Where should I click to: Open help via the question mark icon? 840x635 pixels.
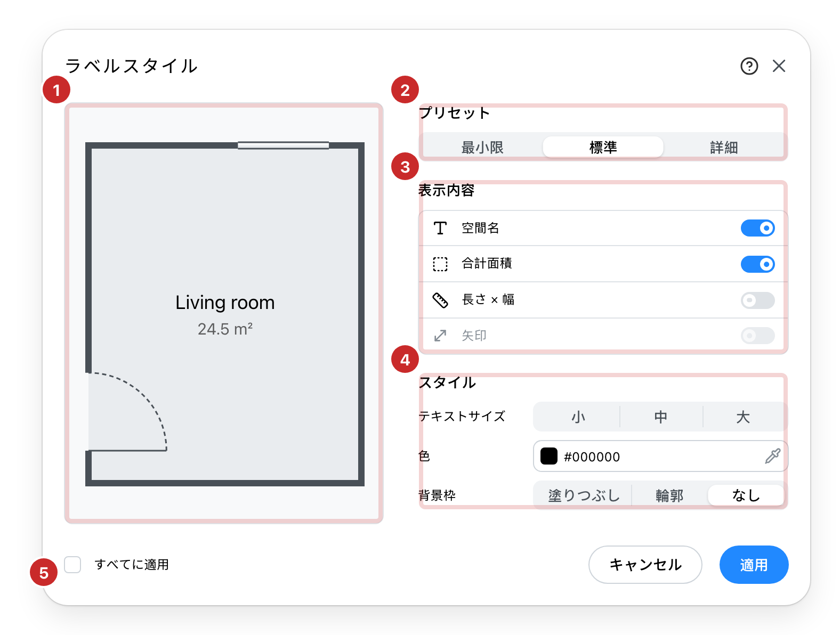click(749, 66)
